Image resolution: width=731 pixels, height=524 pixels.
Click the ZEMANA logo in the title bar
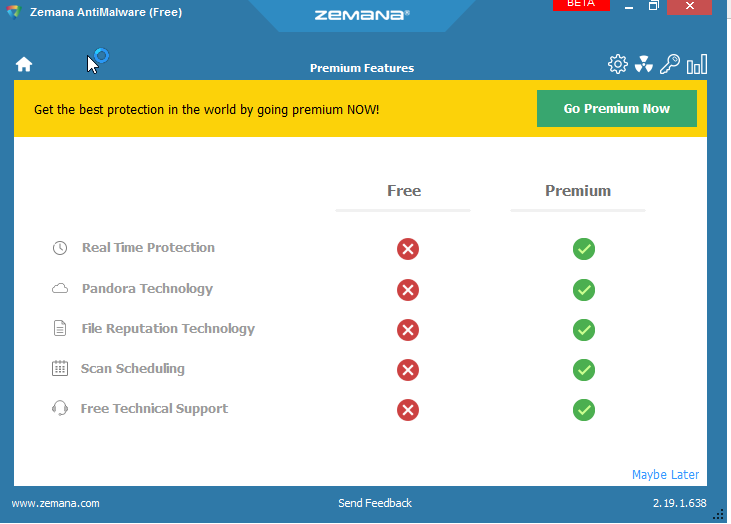pyautogui.click(x=362, y=15)
